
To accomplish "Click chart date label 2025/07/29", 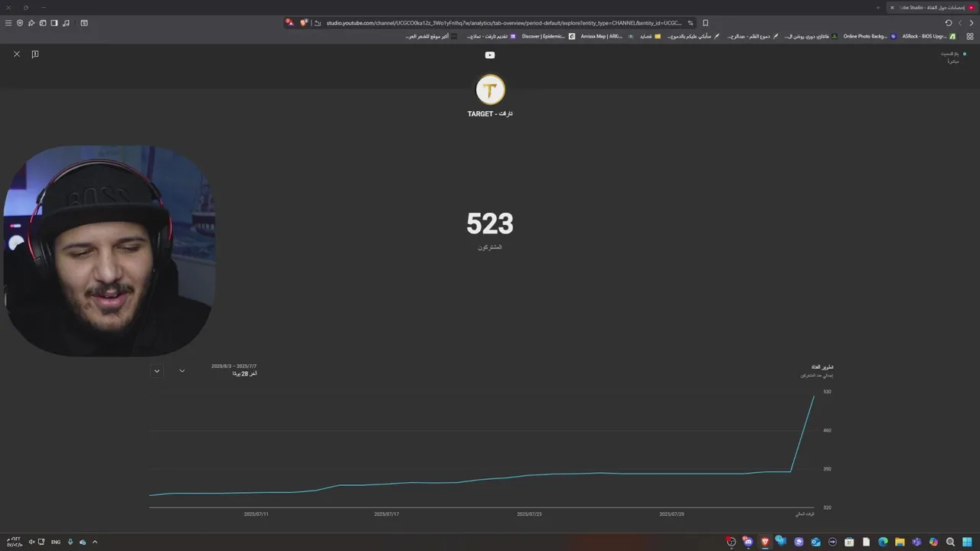I will [x=671, y=514].
